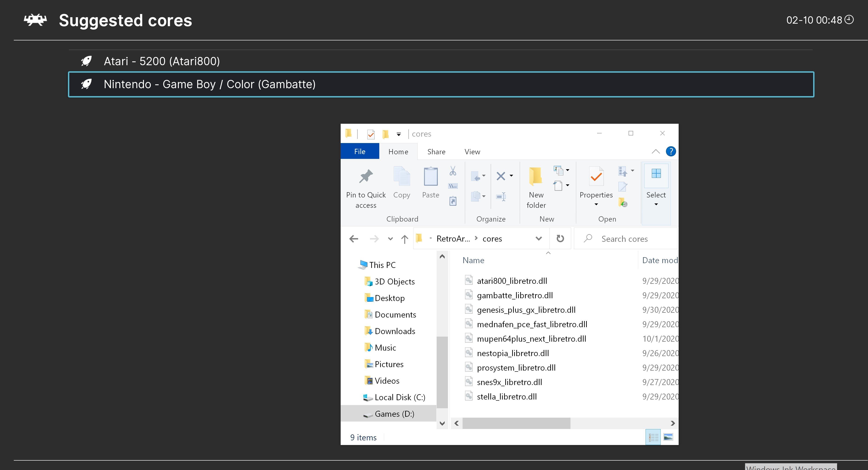Image resolution: width=868 pixels, height=470 pixels.
Task: Sort by the Date modified column header
Action: tap(660, 260)
